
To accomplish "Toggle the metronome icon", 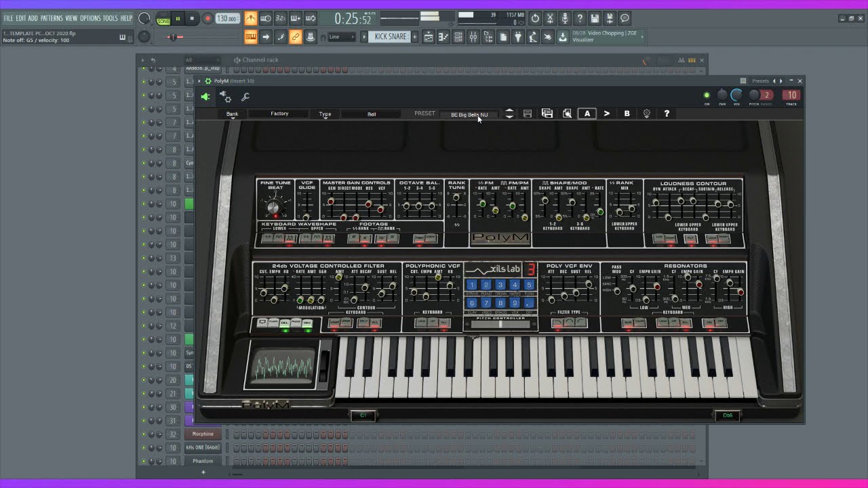I will click(251, 19).
